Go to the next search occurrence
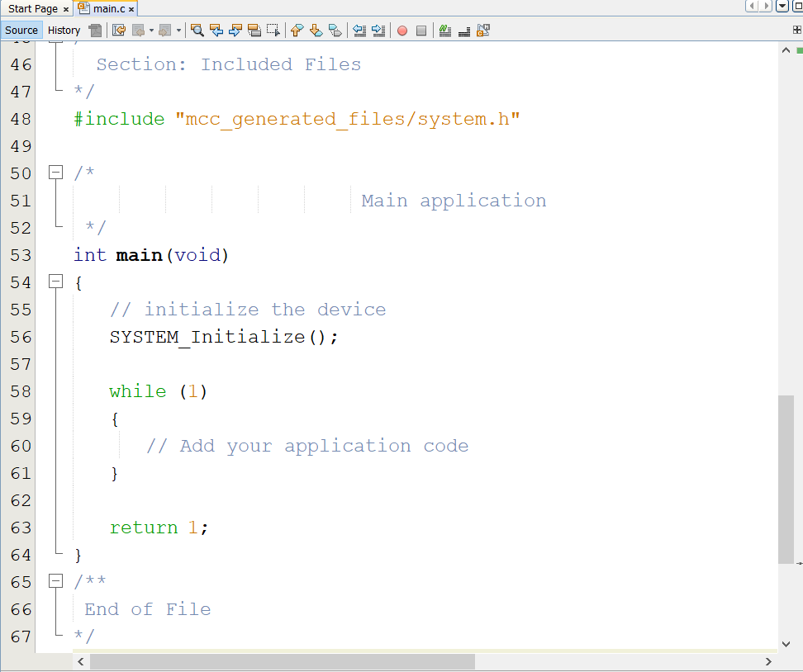 (x=235, y=31)
